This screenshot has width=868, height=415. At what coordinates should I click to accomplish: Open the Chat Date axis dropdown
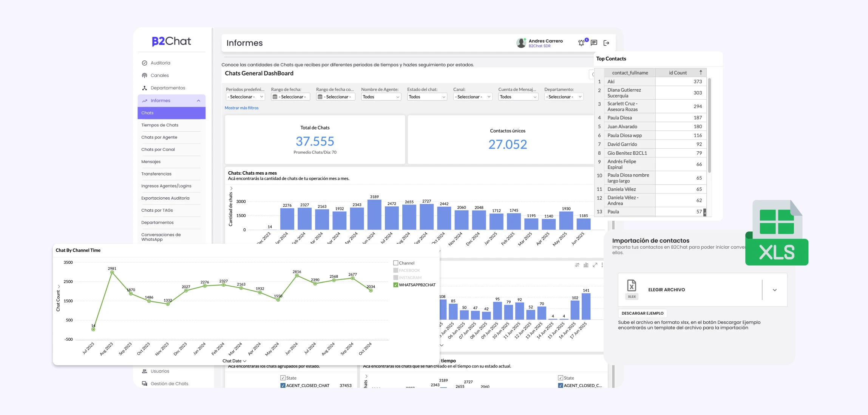[x=234, y=361]
